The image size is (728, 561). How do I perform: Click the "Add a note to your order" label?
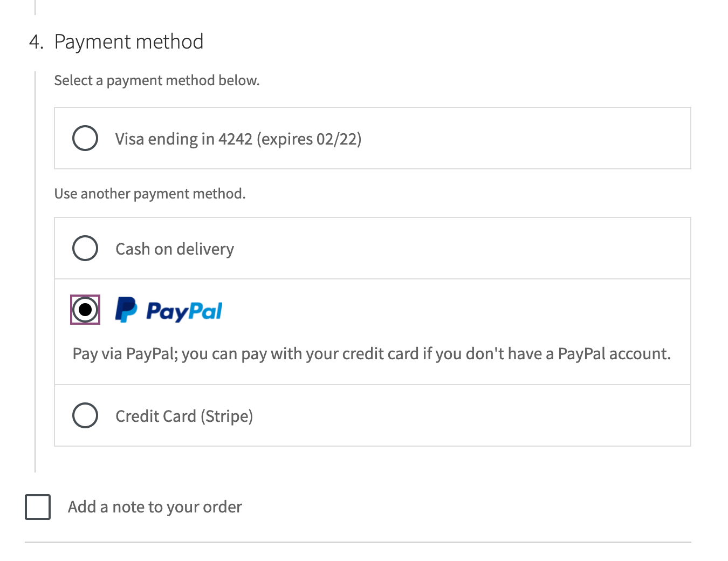(155, 507)
